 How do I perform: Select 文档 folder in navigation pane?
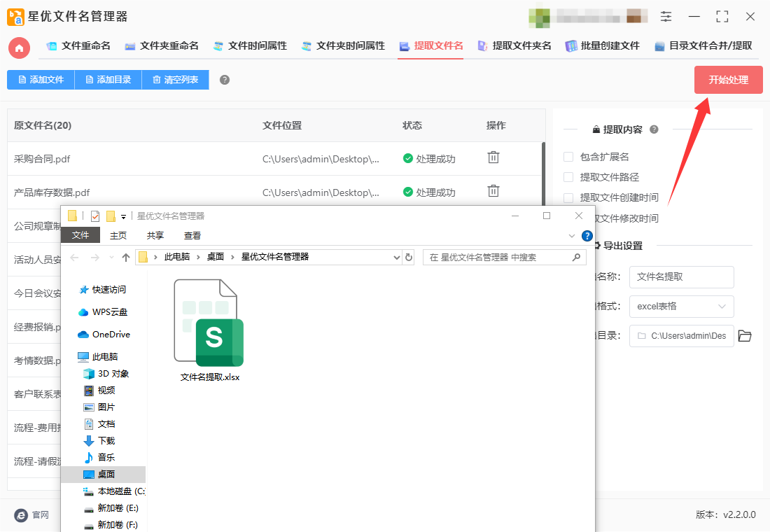[x=99, y=424]
